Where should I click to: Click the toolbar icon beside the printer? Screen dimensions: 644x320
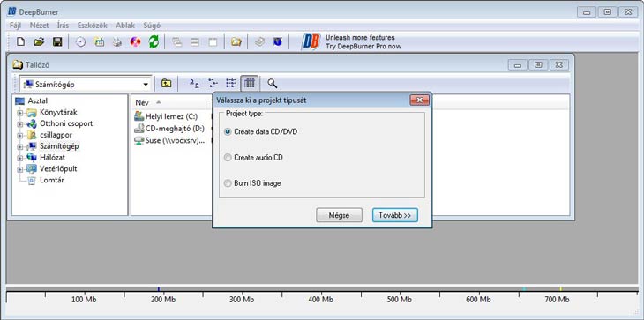[x=99, y=41]
